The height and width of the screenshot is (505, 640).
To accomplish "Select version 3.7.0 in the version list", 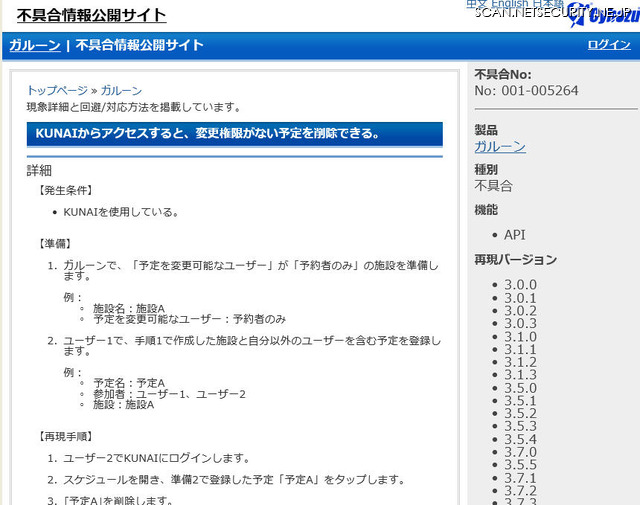I will coord(520,452).
